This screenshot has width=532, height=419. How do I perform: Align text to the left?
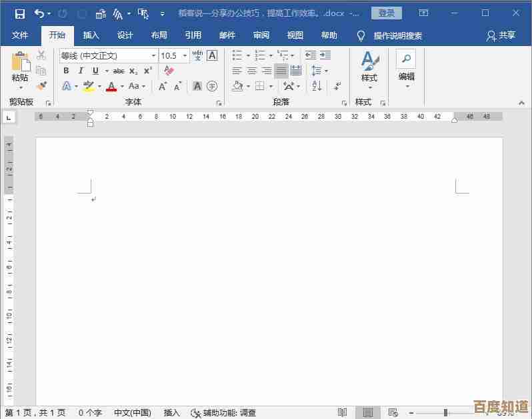click(237, 71)
